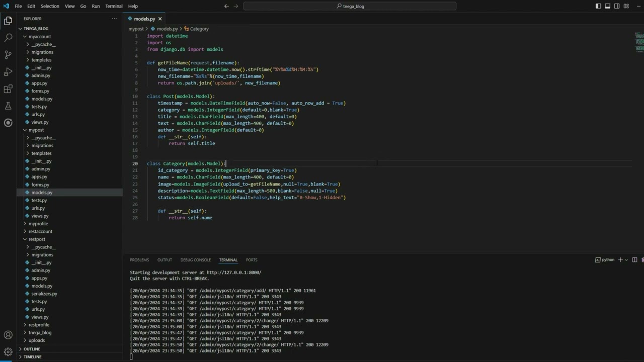Screen dimensions: 644x362
Task: Open the Go menu
Action: 83,6
